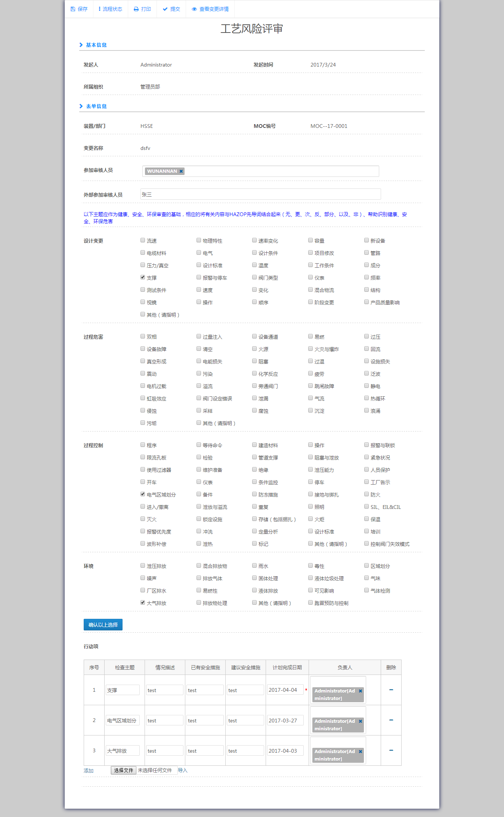Check the 跑冒预防与控制 checkbox

tap(310, 602)
